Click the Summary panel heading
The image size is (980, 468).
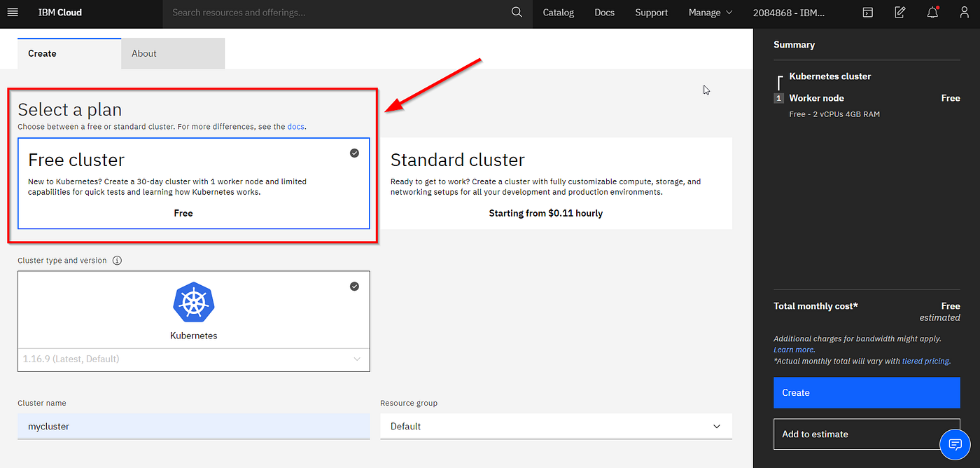(794, 45)
